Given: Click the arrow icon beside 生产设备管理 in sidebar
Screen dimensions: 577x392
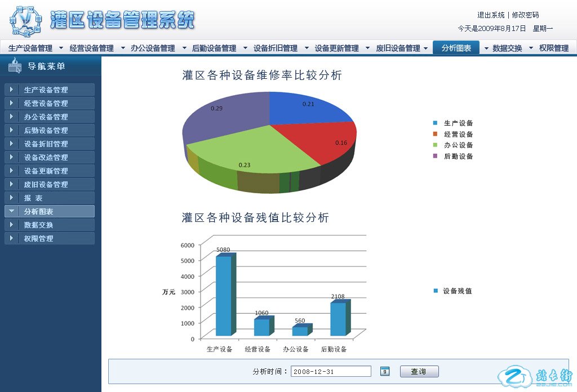Looking at the screenshot, I should tap(11, 90).
